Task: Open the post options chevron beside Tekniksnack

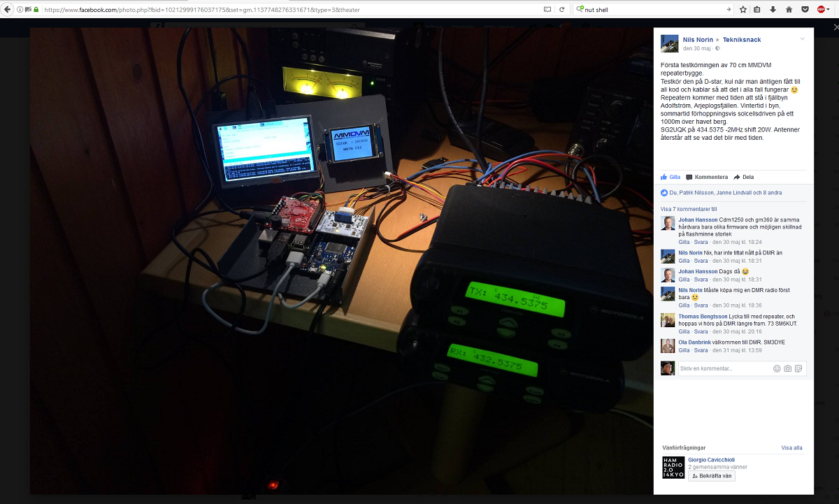Action: point(802,39)
